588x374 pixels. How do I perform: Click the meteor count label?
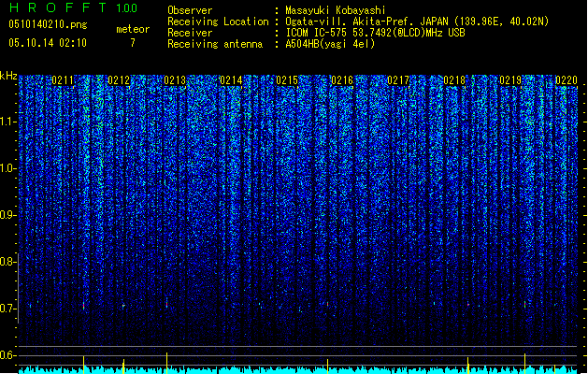(x=133, y=29)
